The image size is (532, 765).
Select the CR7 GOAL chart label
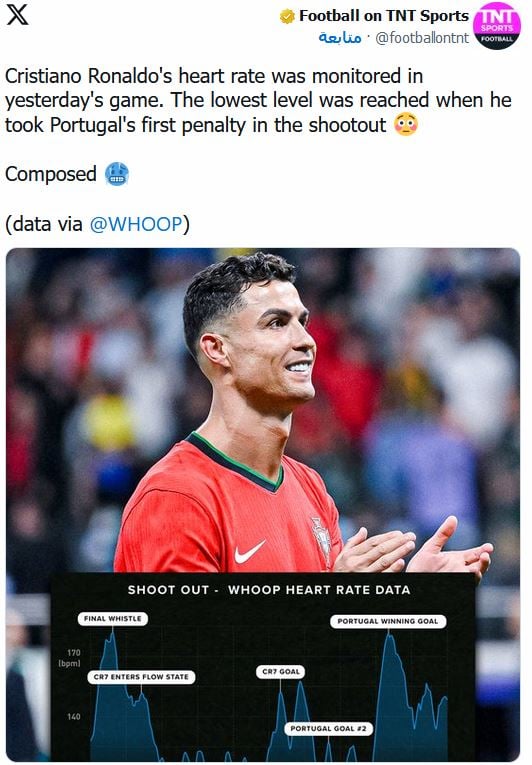[281, 672]
